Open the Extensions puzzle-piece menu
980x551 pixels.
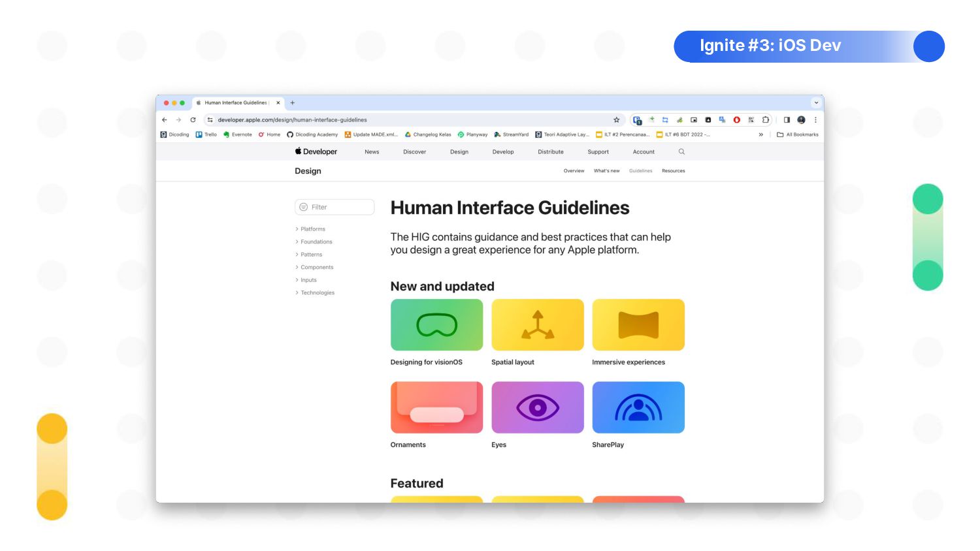point(766,120)
